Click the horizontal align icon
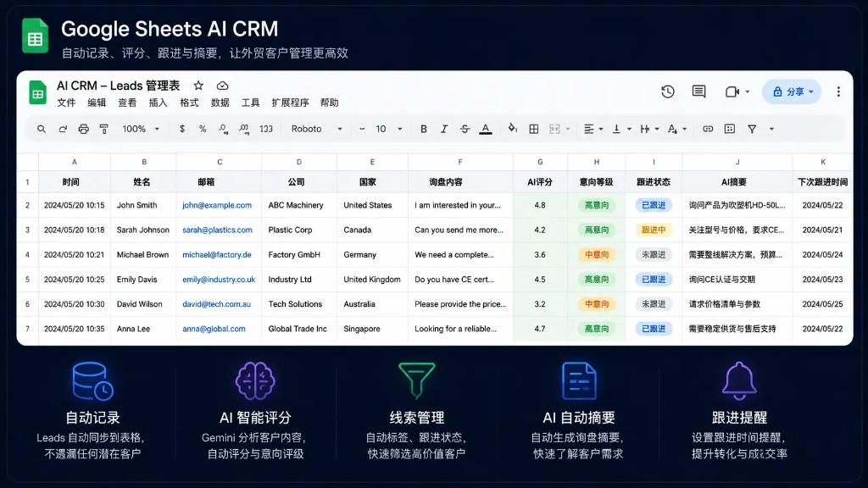The width and height of the screenshot is (868, 488). (x=589, y=129)
